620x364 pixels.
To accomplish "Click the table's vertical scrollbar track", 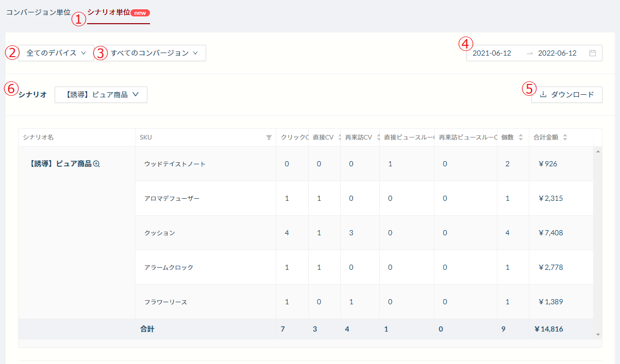I will [598, 232].
